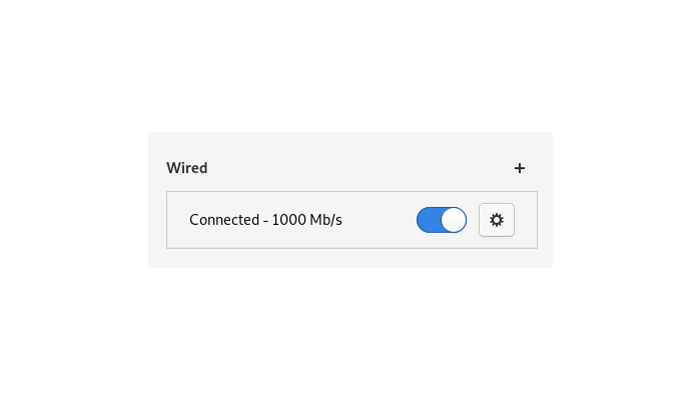Toggle the blue wired network switch

click(441, 220)
